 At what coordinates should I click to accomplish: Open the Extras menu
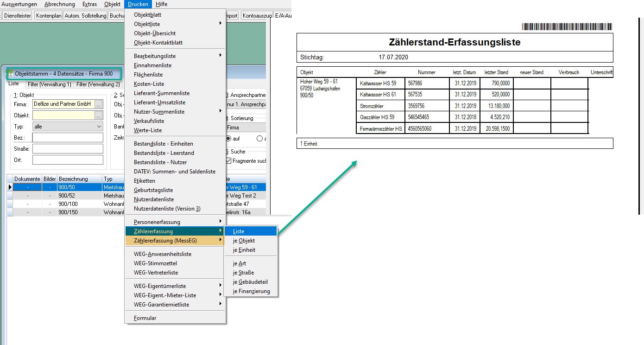(89, 4)
